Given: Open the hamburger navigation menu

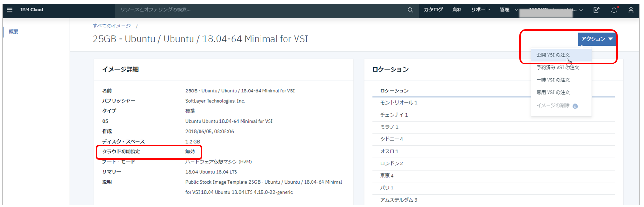Looking at the screenshot, I should coord(9,9).
